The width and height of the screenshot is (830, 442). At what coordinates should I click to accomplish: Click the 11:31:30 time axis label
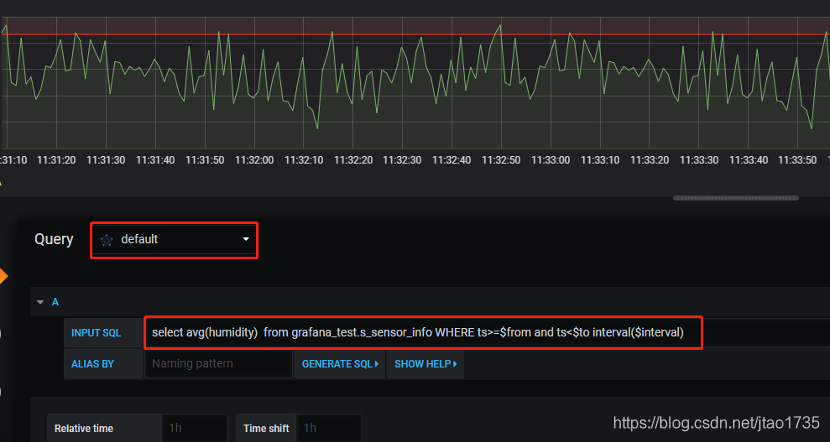coord(106,160)
